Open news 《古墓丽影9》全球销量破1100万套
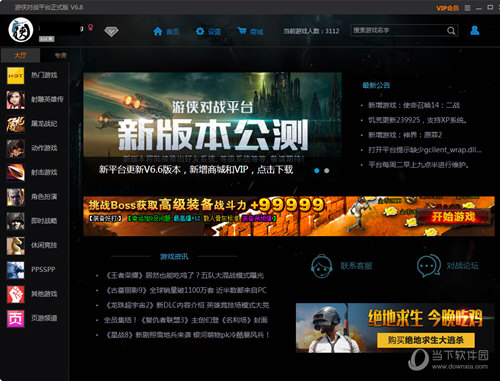The image size is (500, 381). tap(186, 290)
